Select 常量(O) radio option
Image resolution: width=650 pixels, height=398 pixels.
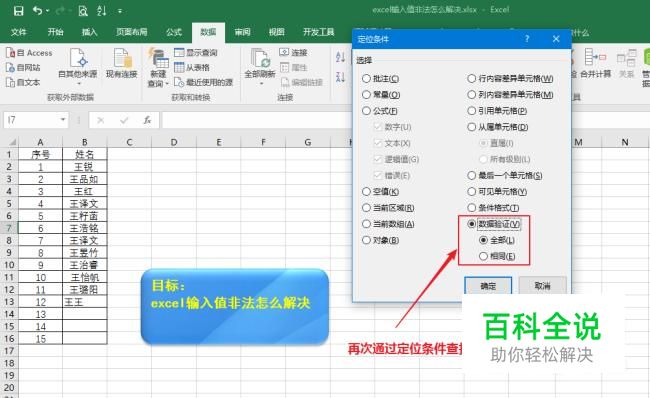click(x=381, y=95)
